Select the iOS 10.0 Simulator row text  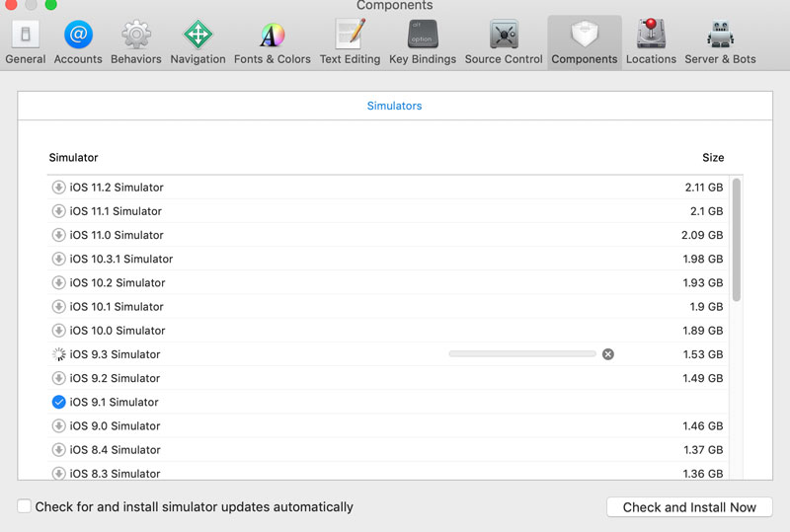point(118,331)
